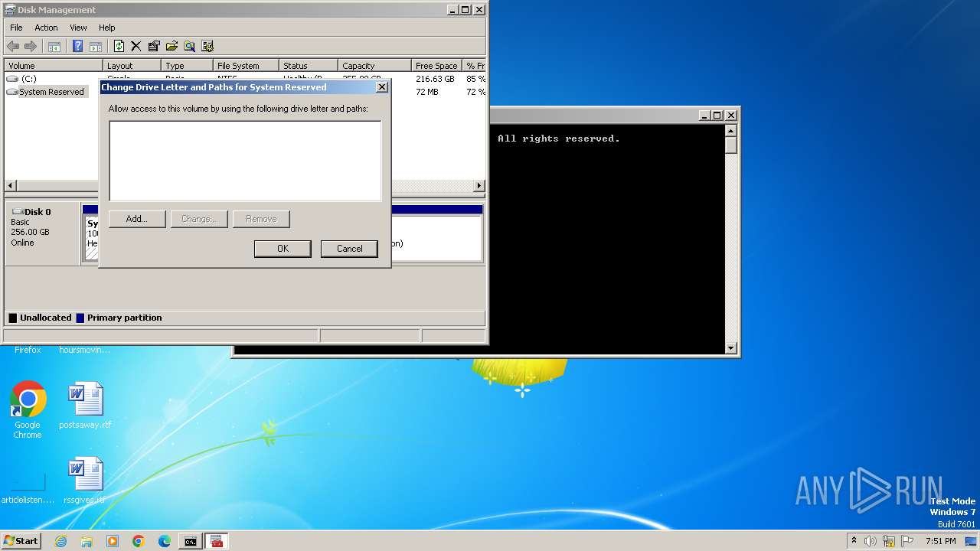Image resolution: width=980 pixels, height=551 pixels.
Task: Toggle the Show/Hide Action Pane toolbar icon
Action: point(96,46)
